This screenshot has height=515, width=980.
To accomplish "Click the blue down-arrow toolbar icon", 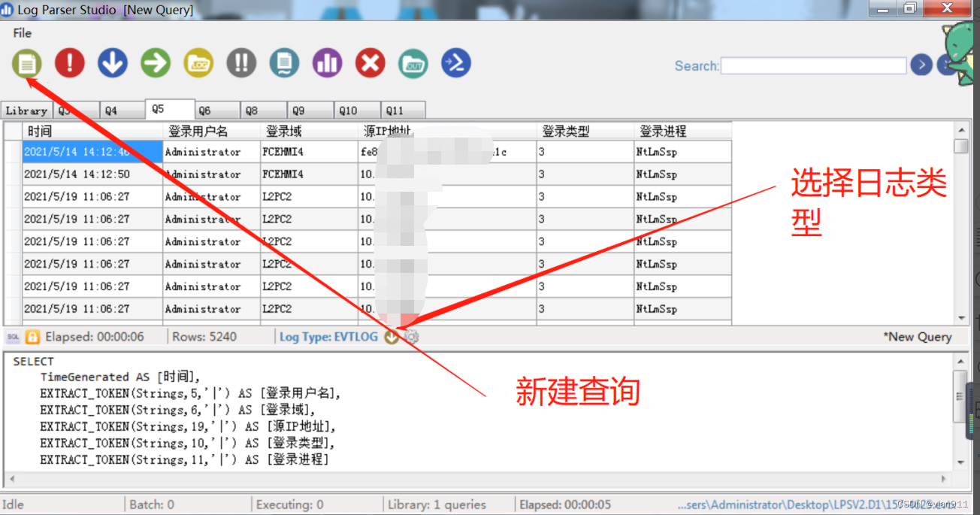I will 113,63.
